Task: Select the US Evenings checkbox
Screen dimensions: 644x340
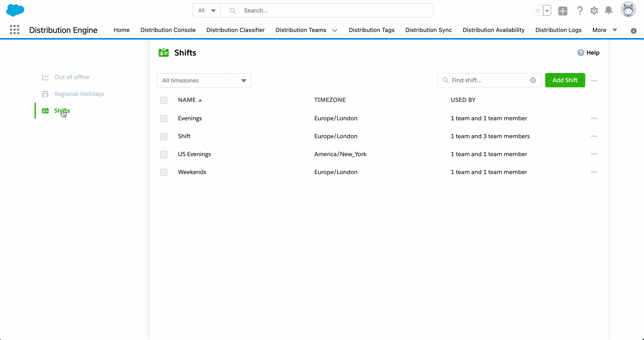Action: [163, 155]
